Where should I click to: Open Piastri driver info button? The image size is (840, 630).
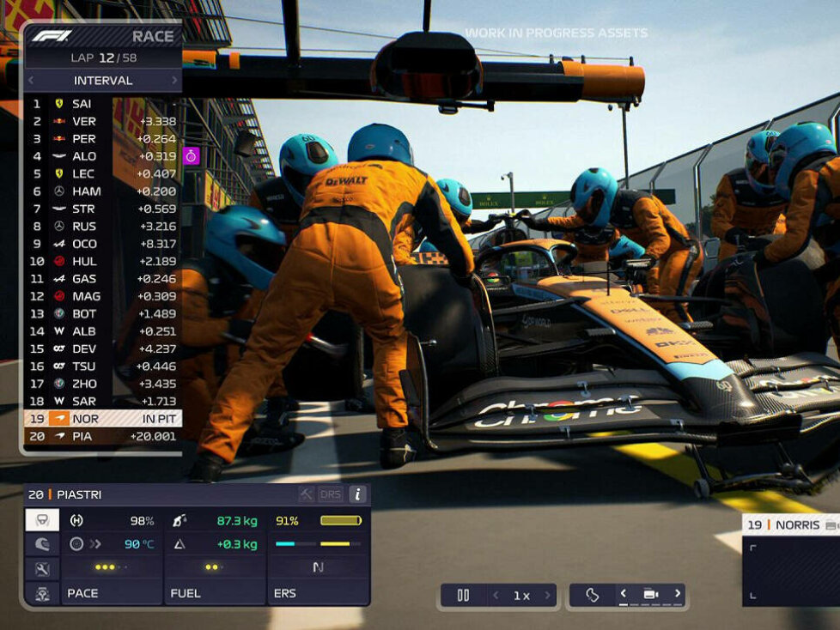358,494
